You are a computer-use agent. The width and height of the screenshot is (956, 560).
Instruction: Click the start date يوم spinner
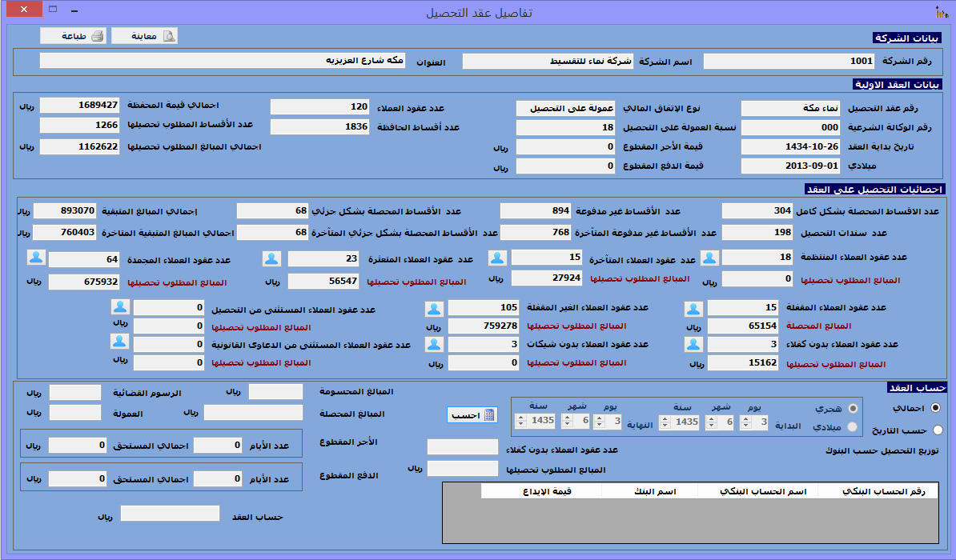746,421
